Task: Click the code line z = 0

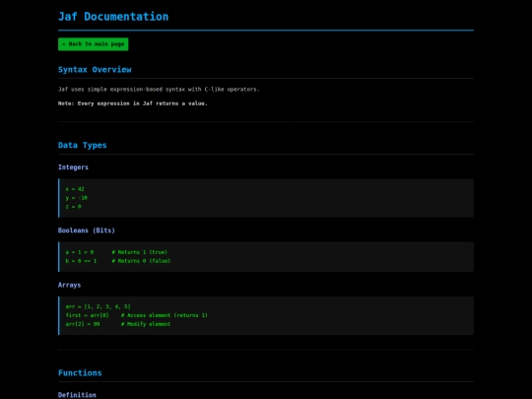Action: [73, 207]
